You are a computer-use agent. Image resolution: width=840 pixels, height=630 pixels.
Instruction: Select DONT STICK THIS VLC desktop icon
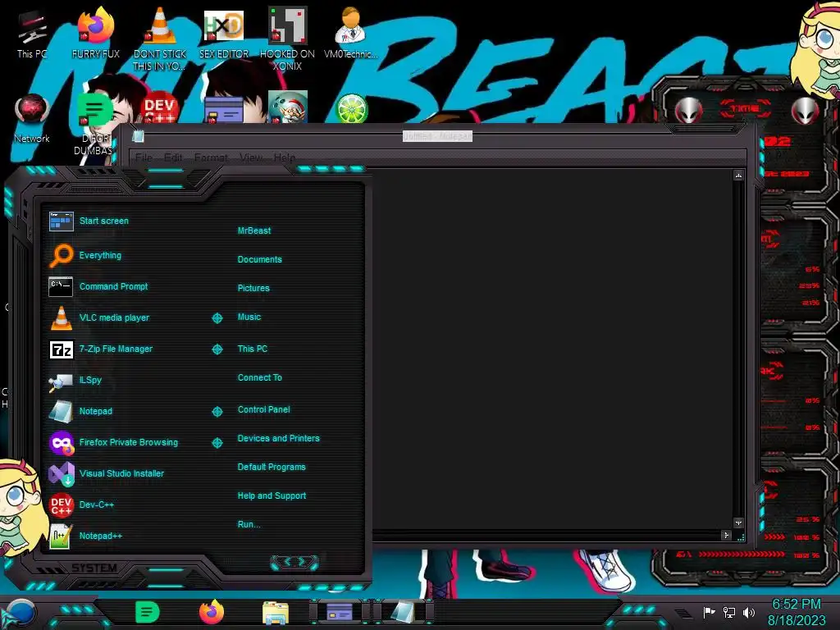pos(160,39)
